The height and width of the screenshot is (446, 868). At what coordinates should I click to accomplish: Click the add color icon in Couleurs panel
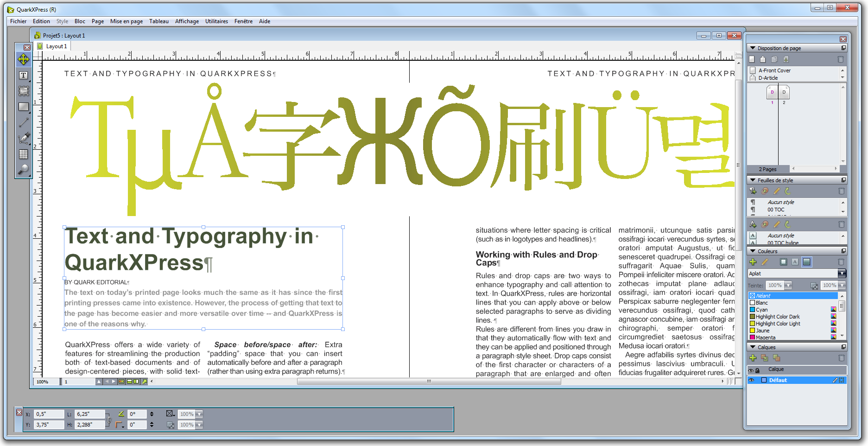753,262
